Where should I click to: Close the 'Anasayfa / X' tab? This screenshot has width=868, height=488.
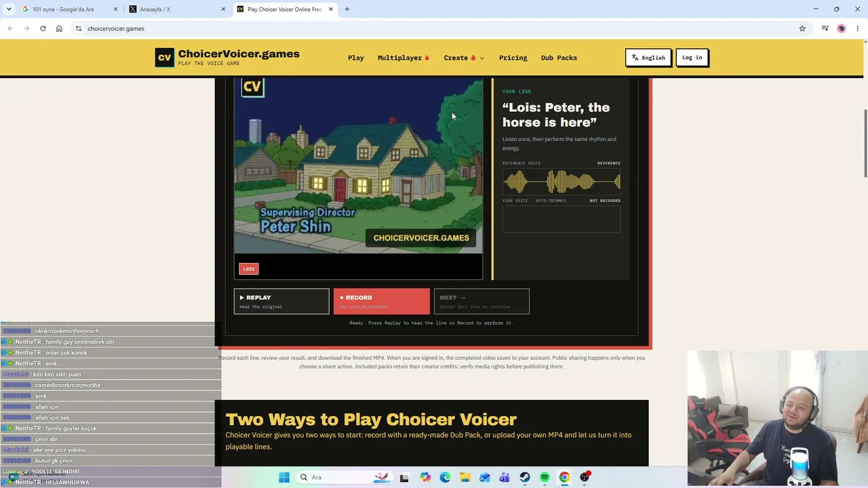(x=223, y=9)
